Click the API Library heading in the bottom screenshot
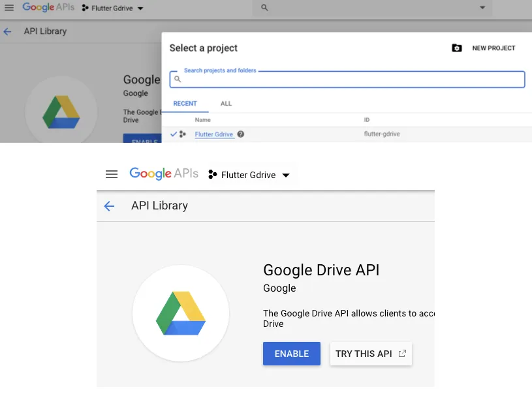 point(159,206)
